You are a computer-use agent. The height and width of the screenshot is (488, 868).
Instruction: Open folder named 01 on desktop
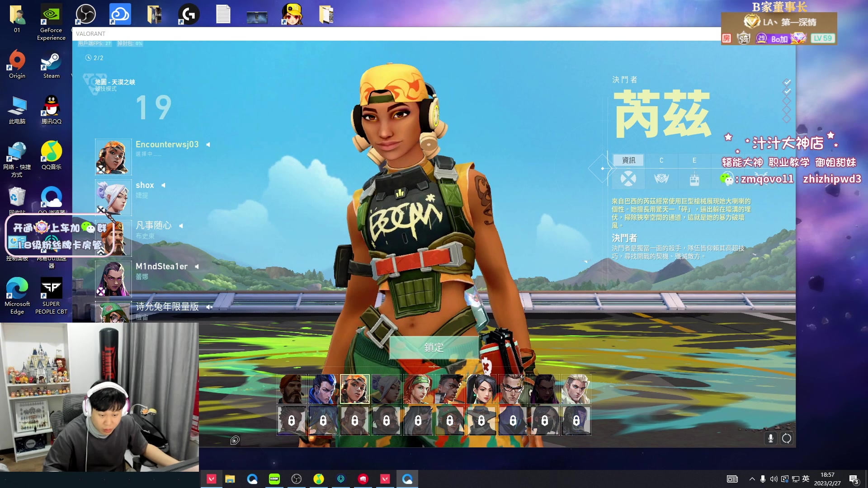tap(17, 19)
